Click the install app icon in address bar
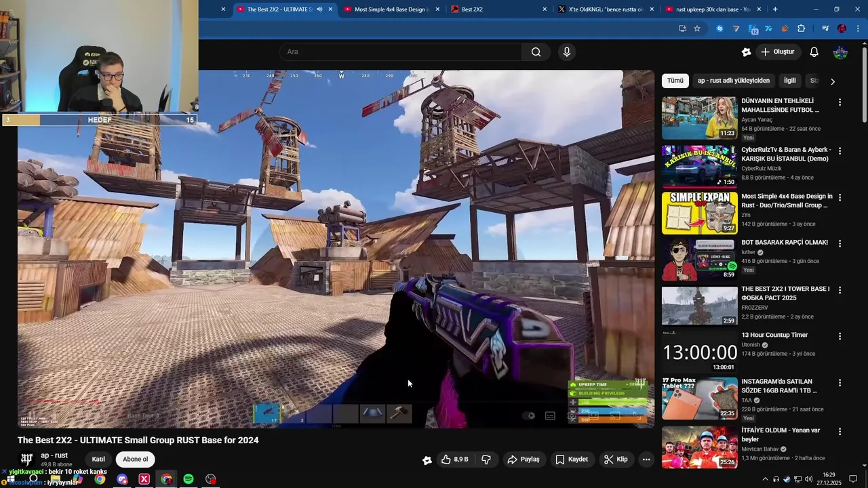868x488 pixels. [682, 28]
